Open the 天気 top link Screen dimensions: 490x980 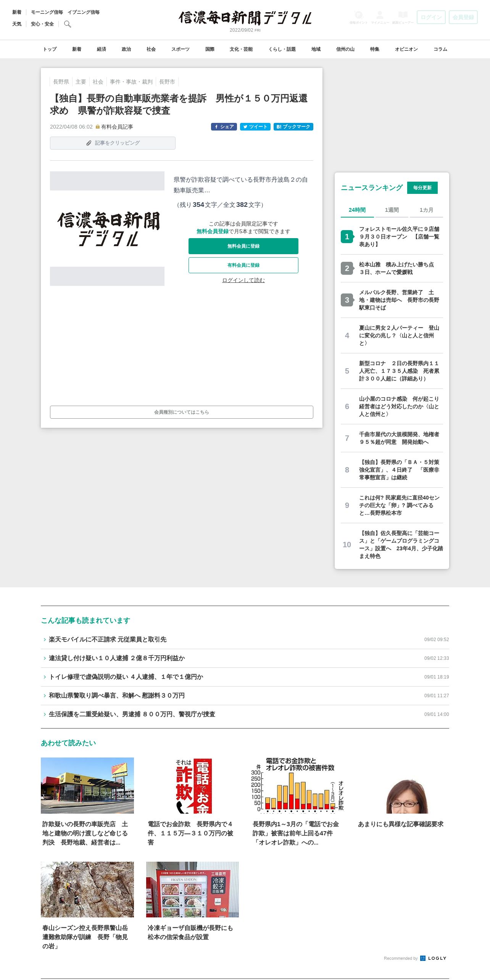[17, 24]
